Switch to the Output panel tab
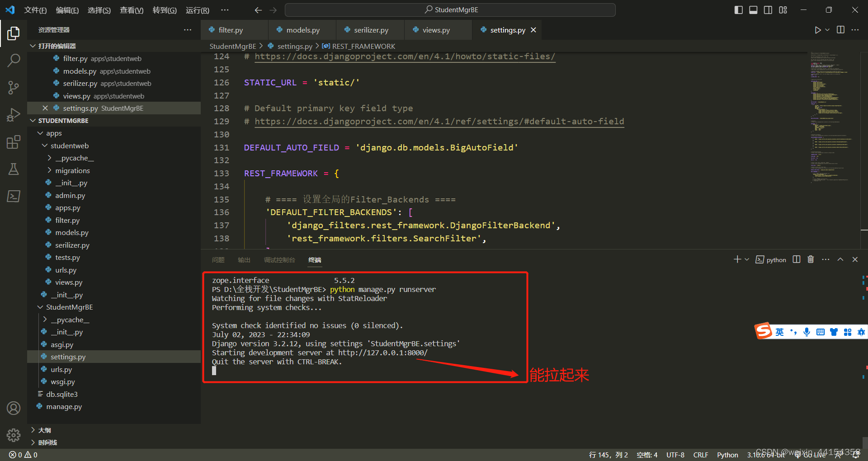 coord(244,260)
